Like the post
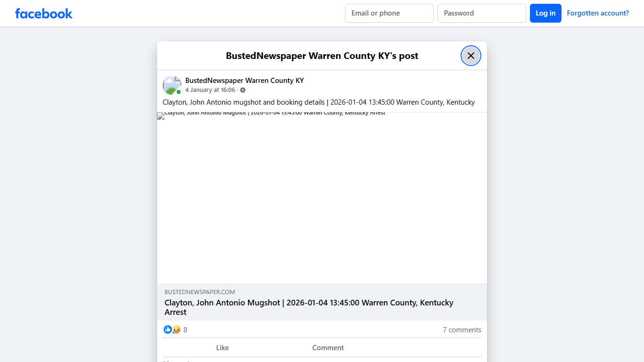This screenshot has height=362, width=644. pos(222,348)
